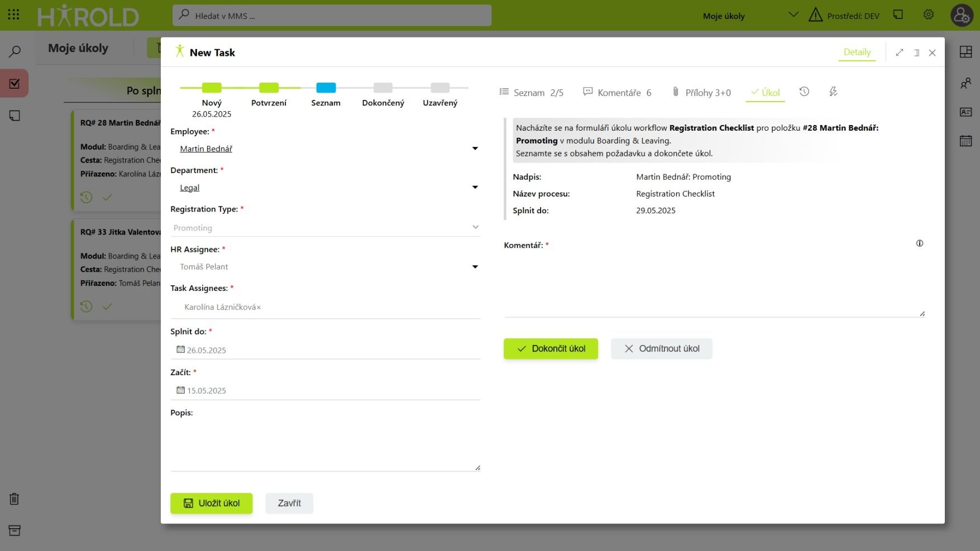Open the trash bin in sidebar
This screenshot has height=551, width=980.
(x=15, y=499)
